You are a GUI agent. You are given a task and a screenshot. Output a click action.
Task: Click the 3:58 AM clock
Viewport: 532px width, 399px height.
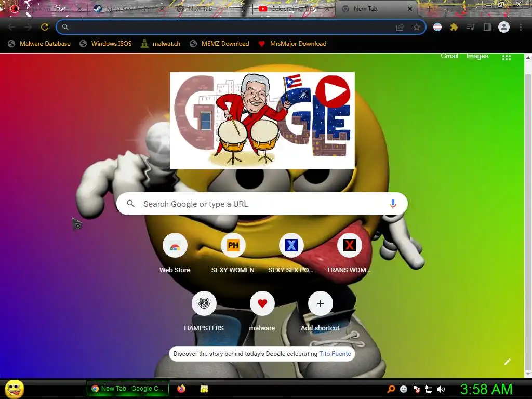[x=486, y=389]
